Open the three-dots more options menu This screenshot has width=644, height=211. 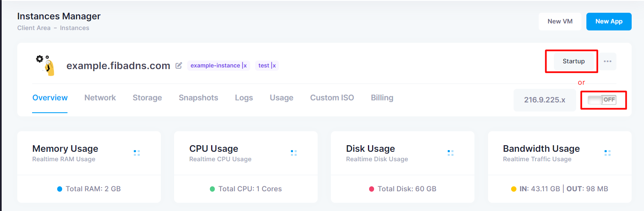607,61
